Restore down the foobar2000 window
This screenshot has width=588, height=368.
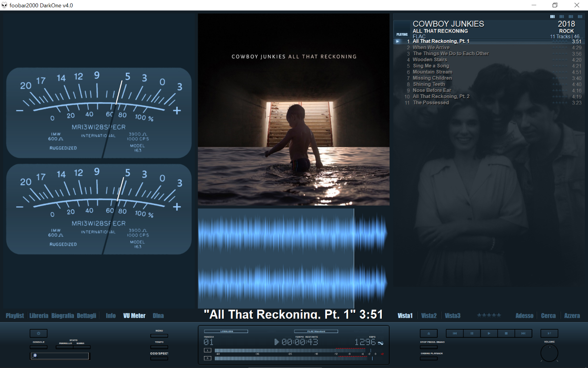(555, 5)
